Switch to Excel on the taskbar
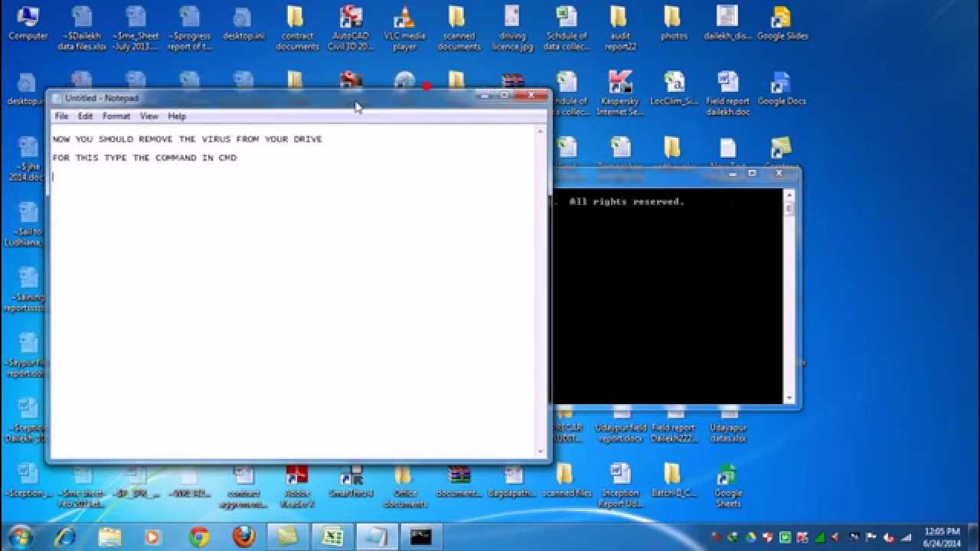The image size is (980, 551). pyautogui.click(x=332, y=536)
